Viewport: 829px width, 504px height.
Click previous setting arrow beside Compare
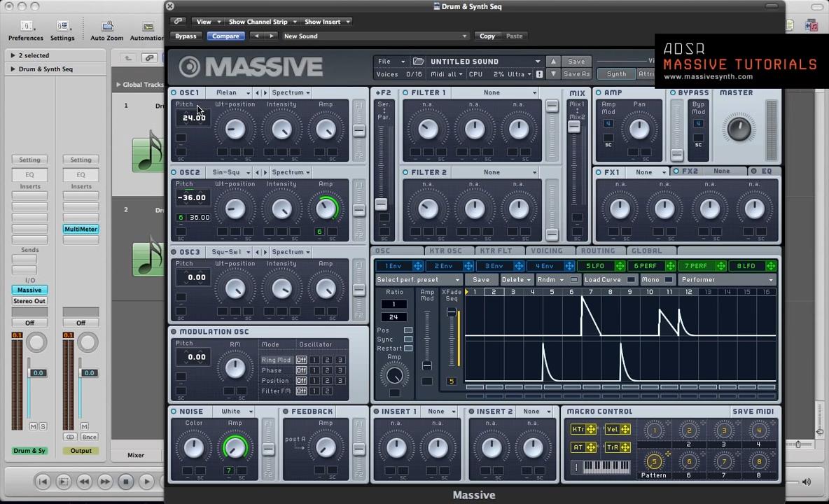tap(256, 36)
